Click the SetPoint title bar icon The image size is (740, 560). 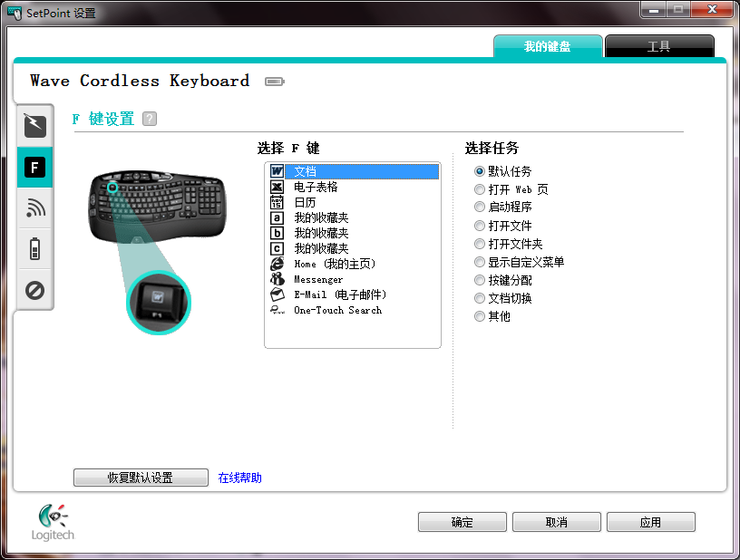[x=15, y=13]
